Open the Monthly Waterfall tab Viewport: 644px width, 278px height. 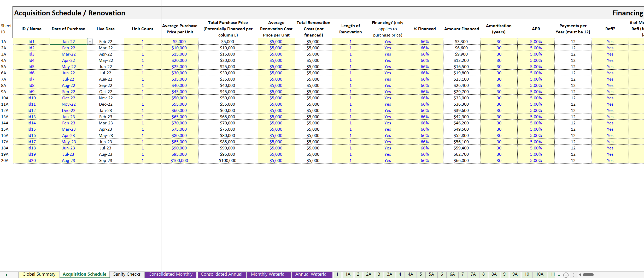coord(269,274)
